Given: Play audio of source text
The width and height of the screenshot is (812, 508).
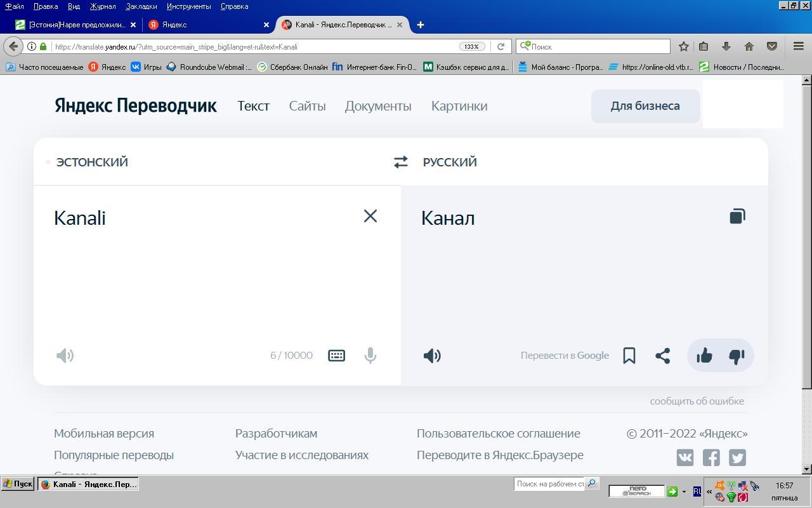Looking at the screenshot, I should (65, 356).
